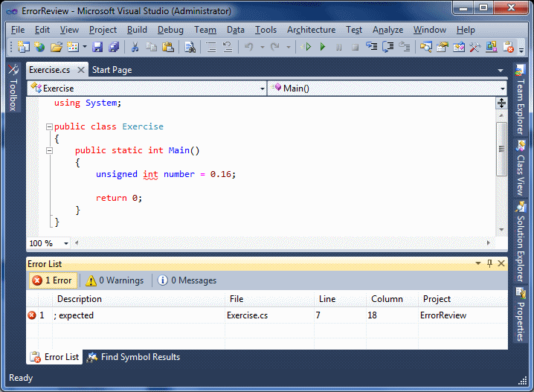Sort errors by File column header

(269, 299)
